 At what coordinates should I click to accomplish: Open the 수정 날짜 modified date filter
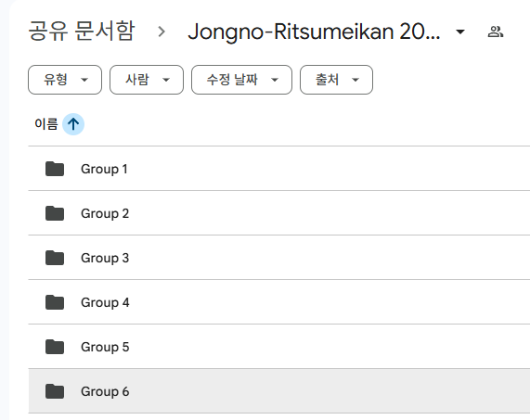coord(241,80)
